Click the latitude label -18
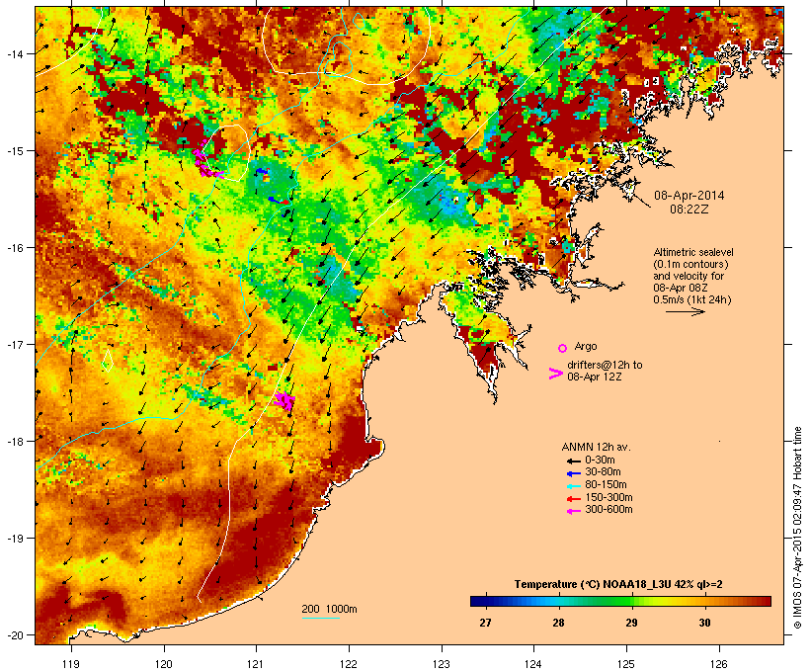Screen dimensions: 810x672 [16, 441]
